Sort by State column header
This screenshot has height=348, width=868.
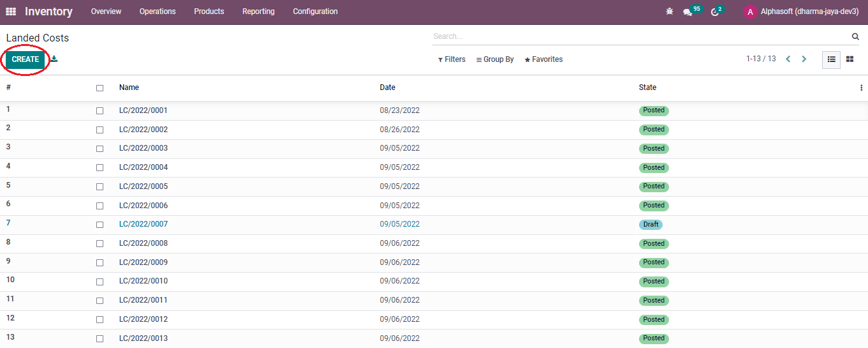647,87
